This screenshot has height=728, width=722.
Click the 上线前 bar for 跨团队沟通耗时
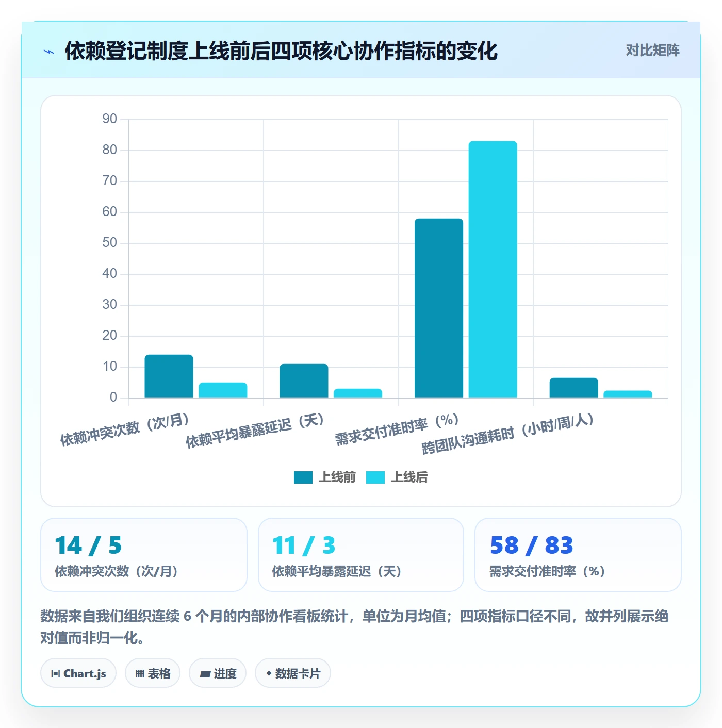[574, 388]
